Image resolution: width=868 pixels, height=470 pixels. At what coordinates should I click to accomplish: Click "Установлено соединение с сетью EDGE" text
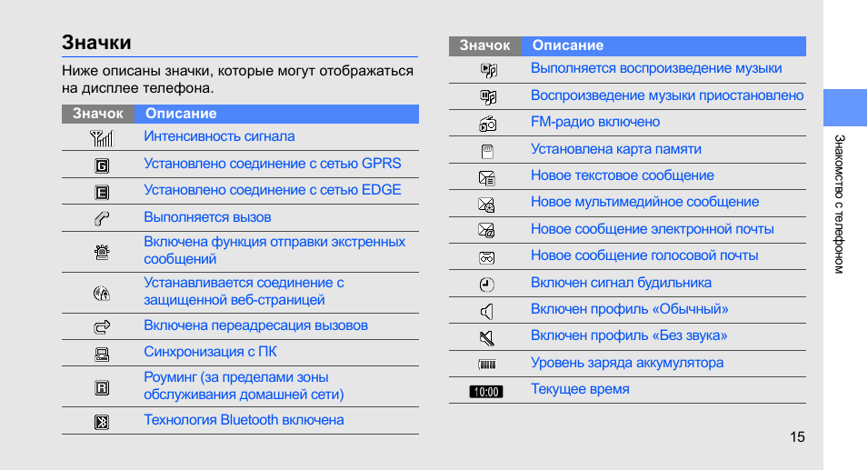pos(273,190)
